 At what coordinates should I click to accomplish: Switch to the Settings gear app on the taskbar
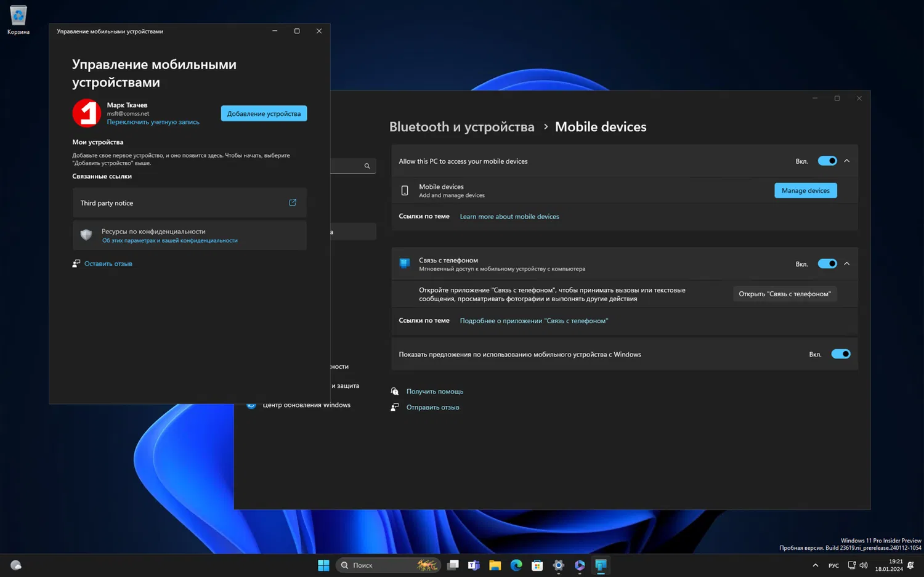559,565
